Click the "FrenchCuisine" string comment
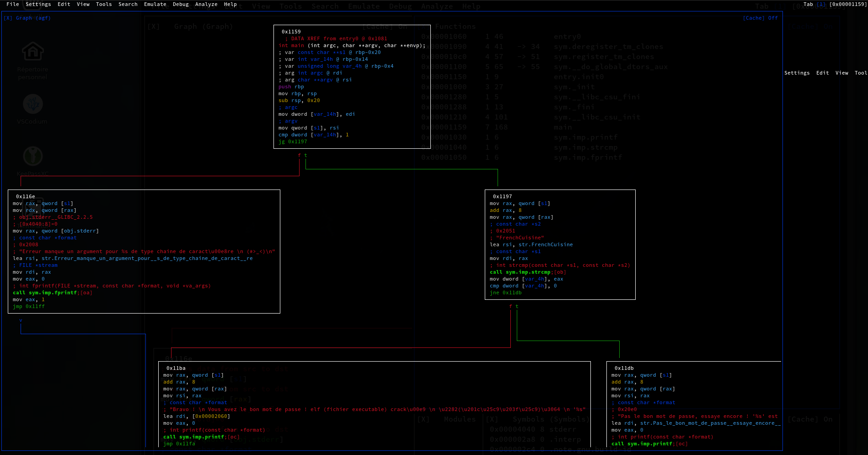The height and width of the screenshot is (455, 868). point(517,238)
